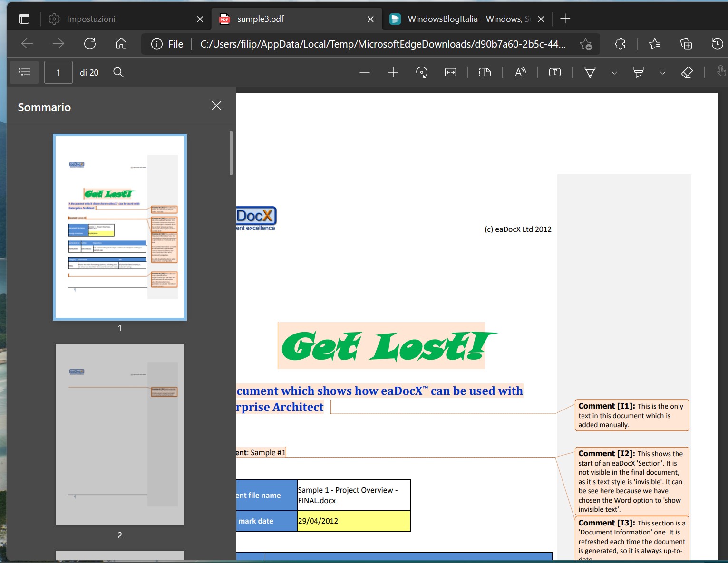The width and height of the screenshot is (728, 563).
Task: Rotate the PDF page
Action: tap(422, 72)
